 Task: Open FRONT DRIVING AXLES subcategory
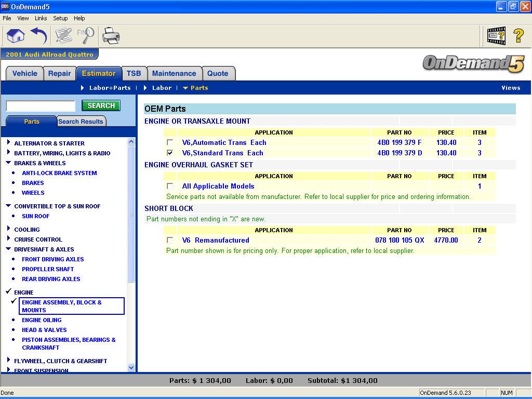pyautogui.click(x=53, y=259)
